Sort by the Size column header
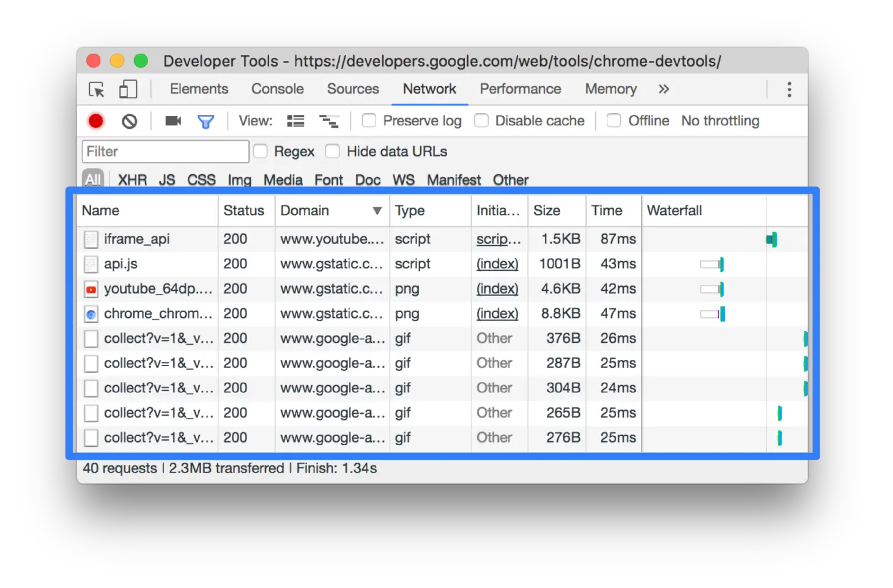 pyautogui.click(x=557, y=211)
